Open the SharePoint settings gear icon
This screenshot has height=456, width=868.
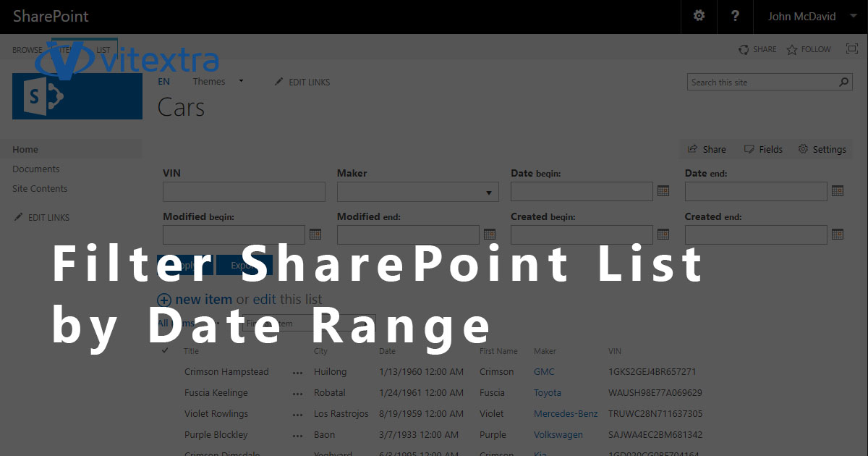(699, 16)
